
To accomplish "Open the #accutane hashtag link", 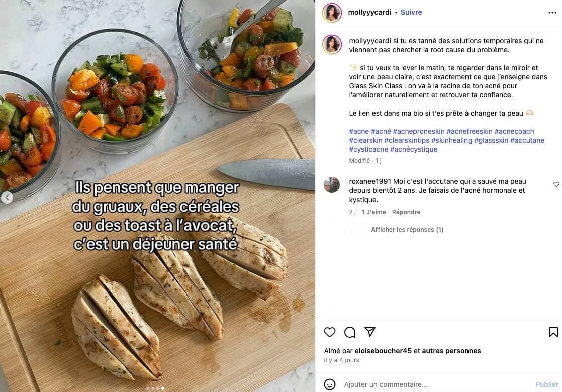I will coord(527,140).
